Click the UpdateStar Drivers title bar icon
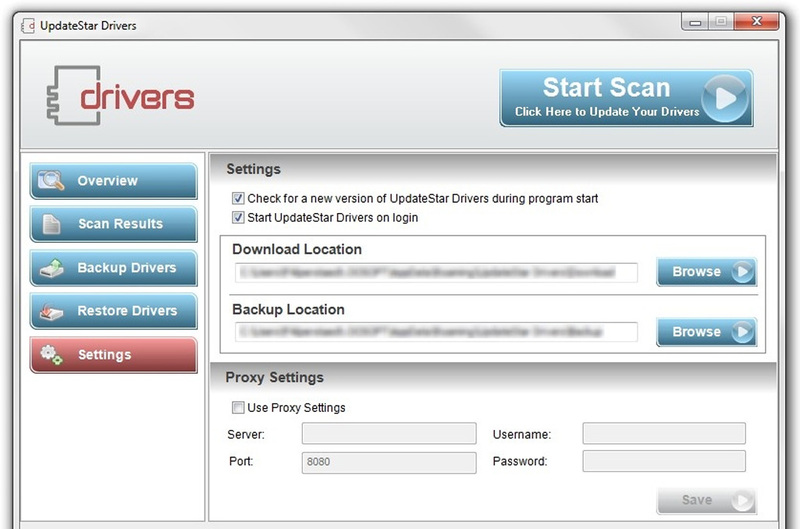800x529 pixels. pos(29,26)
